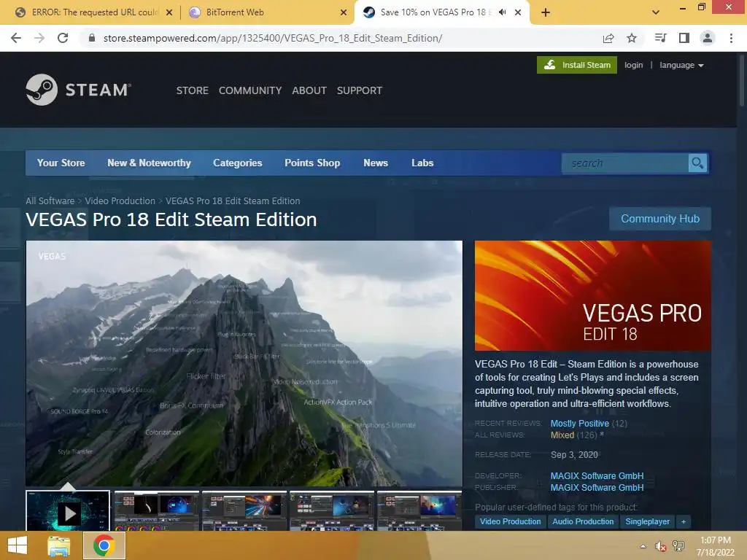
Task: Open the language dropdown
Action: tap(681, 65)
